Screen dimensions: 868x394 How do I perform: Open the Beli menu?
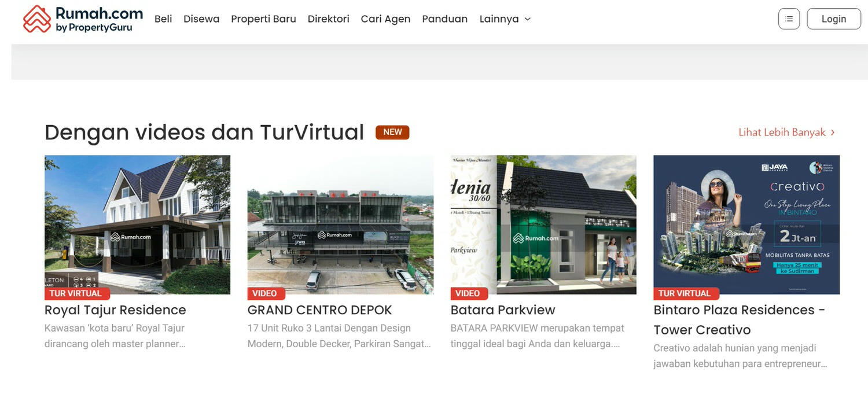pyautogui.click(x=163, y=19)
